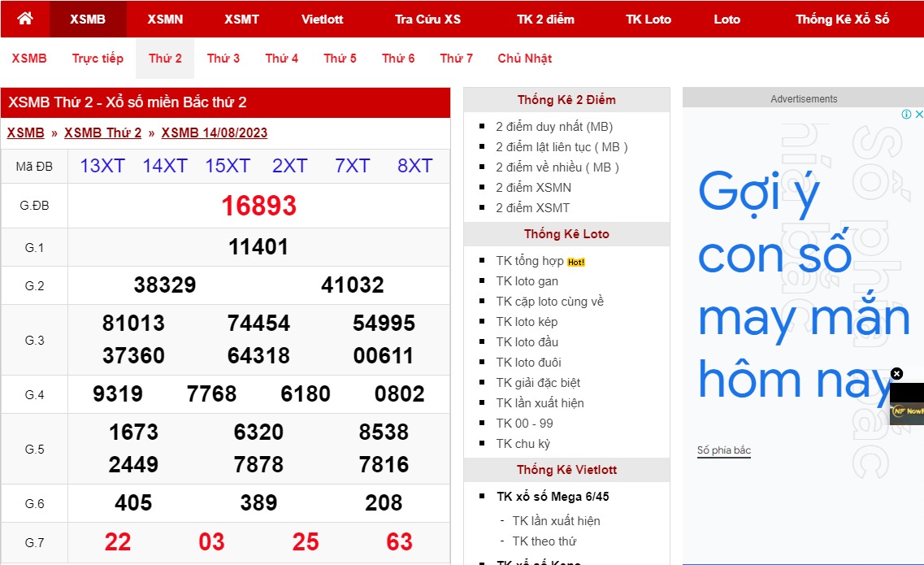Click the Mã ĐB code 13XT
924x565 pixels.
click(x=102, y=166)
